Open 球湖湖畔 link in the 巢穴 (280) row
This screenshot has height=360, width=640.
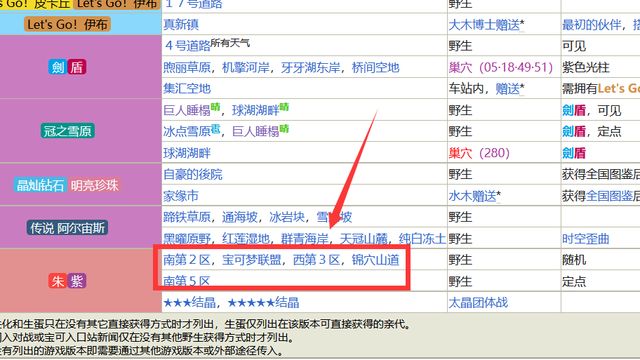tap(187, 153)
